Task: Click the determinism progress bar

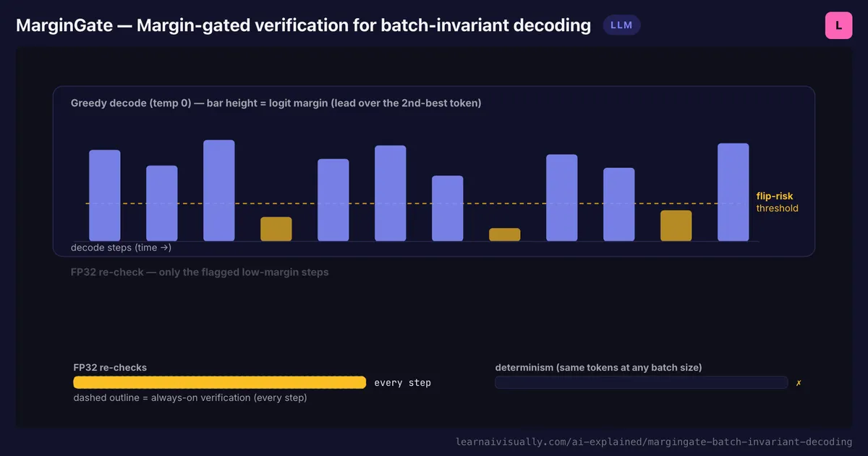Action: pyautogui.click(x=642, y=382)
